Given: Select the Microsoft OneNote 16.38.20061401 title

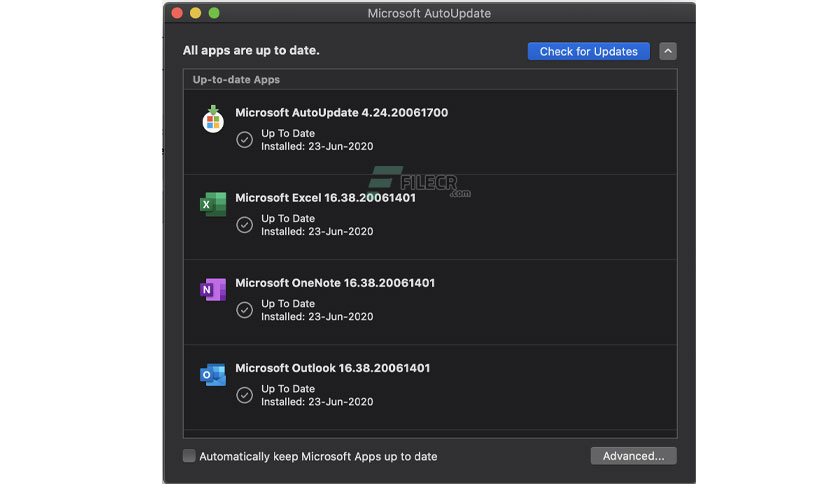Looking at the screenshot, I should pos(335,283).
